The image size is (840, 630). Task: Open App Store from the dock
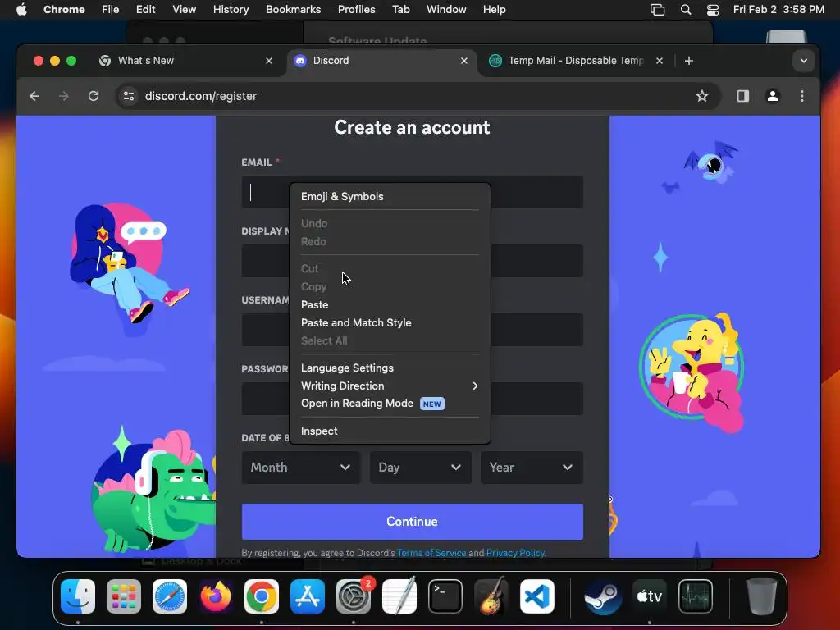coord(308,596)
